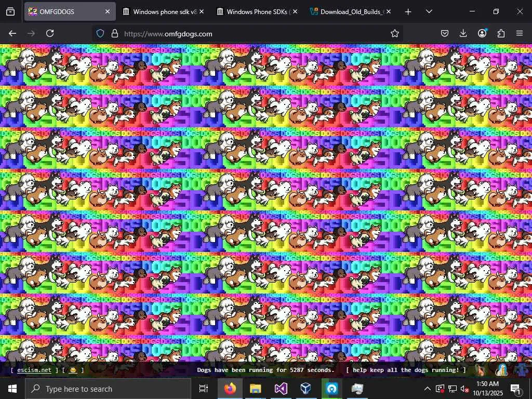Image resolution: width=532 pixels, height=399 pixels.
Task: Open the extensions puzzle-piece menu
Action: pyautogui.click(x=501, y=33)
